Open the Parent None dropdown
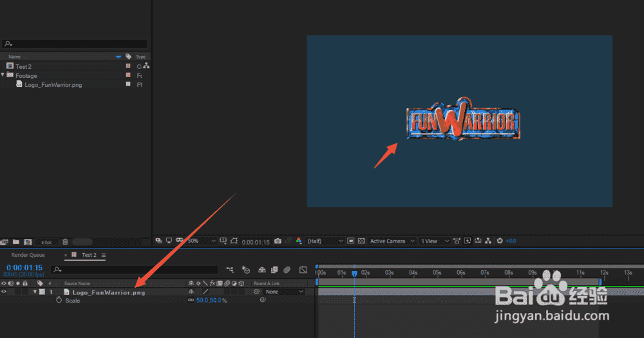 [284, 292]
